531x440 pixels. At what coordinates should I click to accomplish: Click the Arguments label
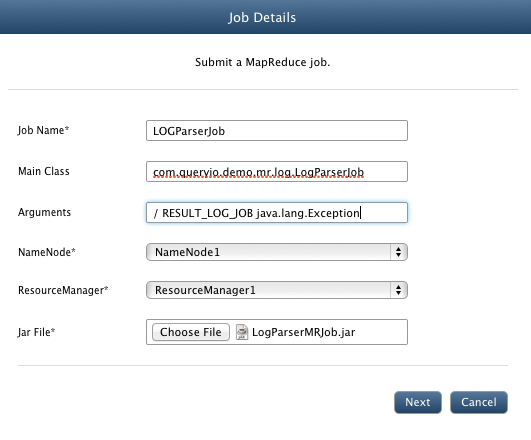click(x=44, y=212)
